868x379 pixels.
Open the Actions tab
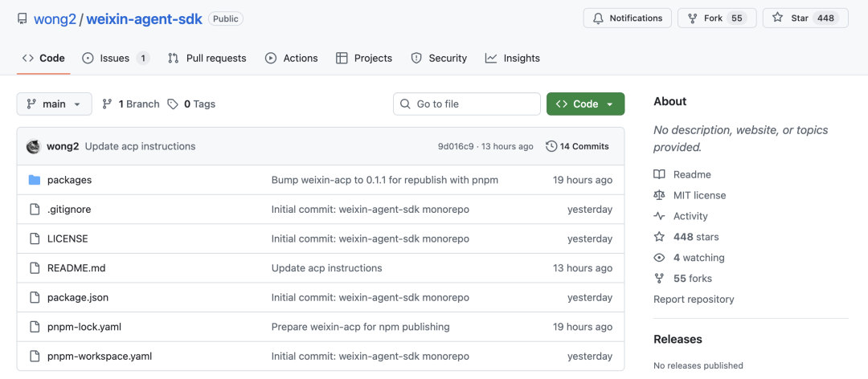291,58
